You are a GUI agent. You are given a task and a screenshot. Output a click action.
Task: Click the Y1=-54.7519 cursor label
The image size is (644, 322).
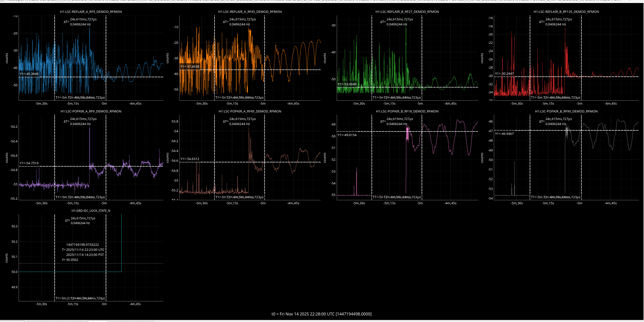(x=29, y=163)
